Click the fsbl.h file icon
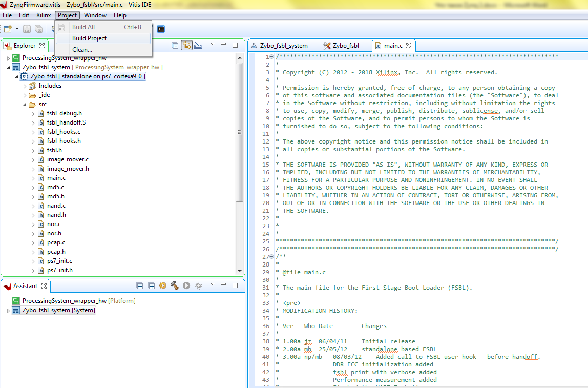Image resolution: width=588 pixels, height=388 pixels. point(41,150)
